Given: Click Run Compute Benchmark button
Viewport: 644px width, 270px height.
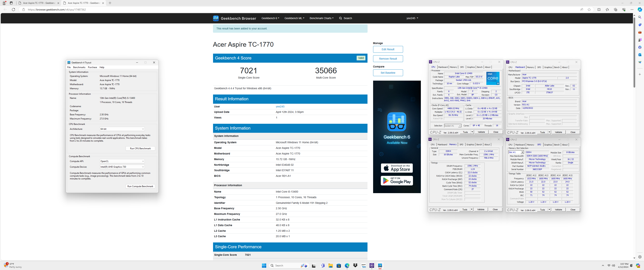Looking at the screenshot, I should click(140, 186).
